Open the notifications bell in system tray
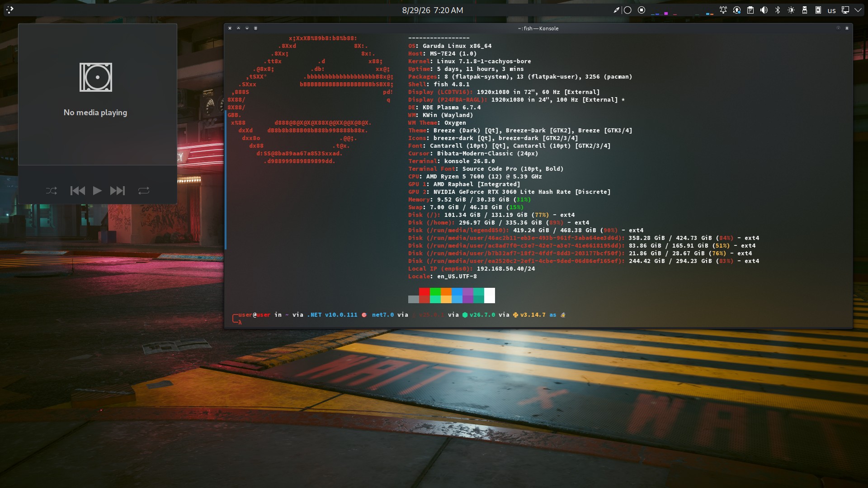The width and height of the screenshot is (868, 488). (723, 10)
